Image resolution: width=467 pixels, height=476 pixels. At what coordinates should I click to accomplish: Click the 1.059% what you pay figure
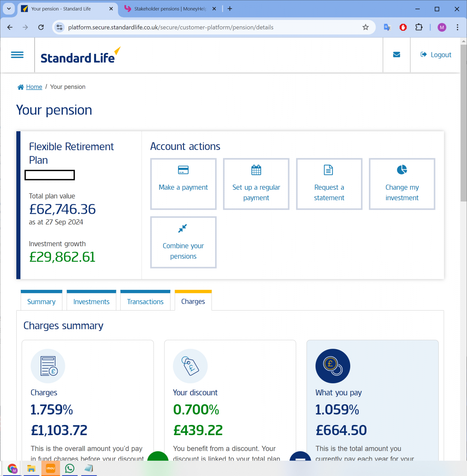[337, 409]
